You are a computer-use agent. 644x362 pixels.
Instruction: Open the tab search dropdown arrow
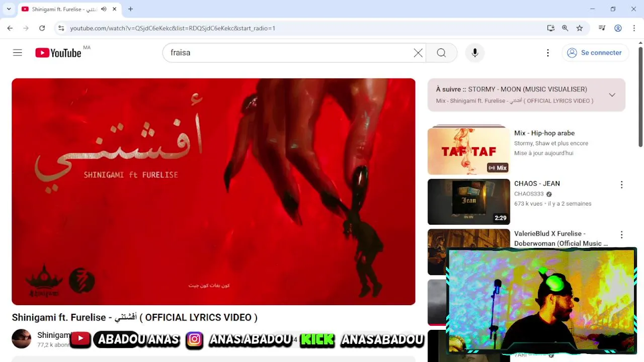9,9
